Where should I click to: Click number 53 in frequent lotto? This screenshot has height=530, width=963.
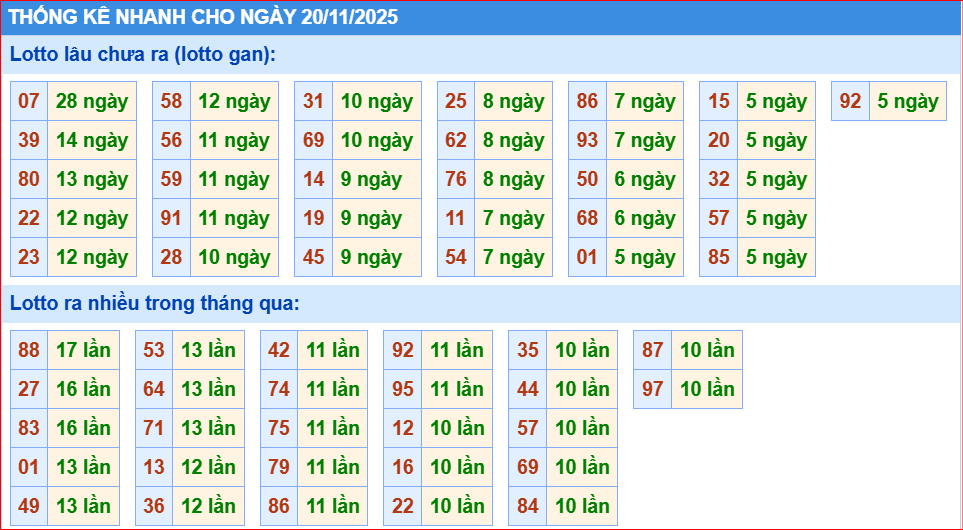coord(154,351)
